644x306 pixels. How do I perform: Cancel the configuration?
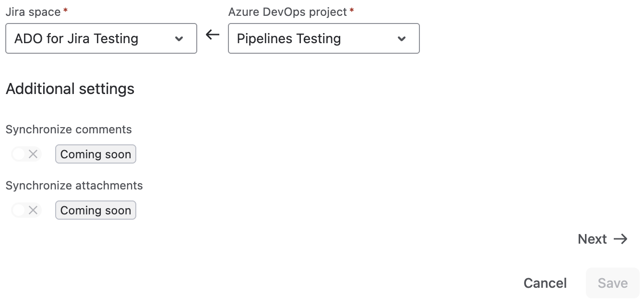coord(545,283)
